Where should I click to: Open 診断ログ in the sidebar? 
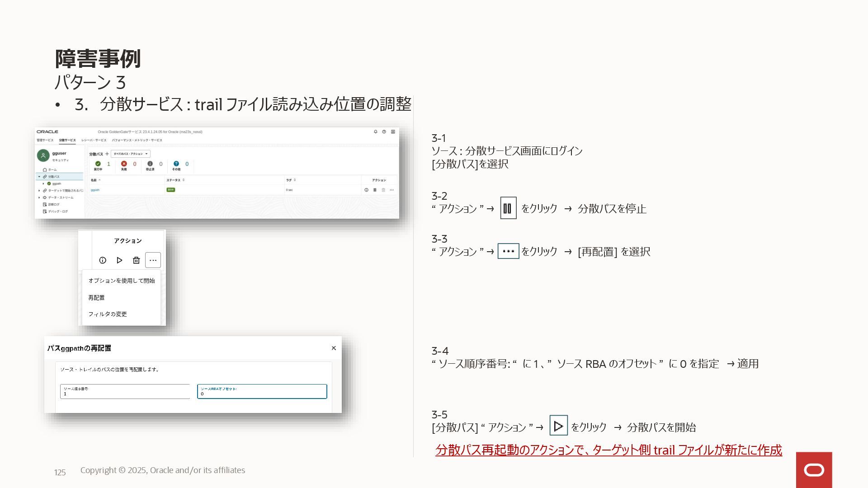tap(53, 204)
